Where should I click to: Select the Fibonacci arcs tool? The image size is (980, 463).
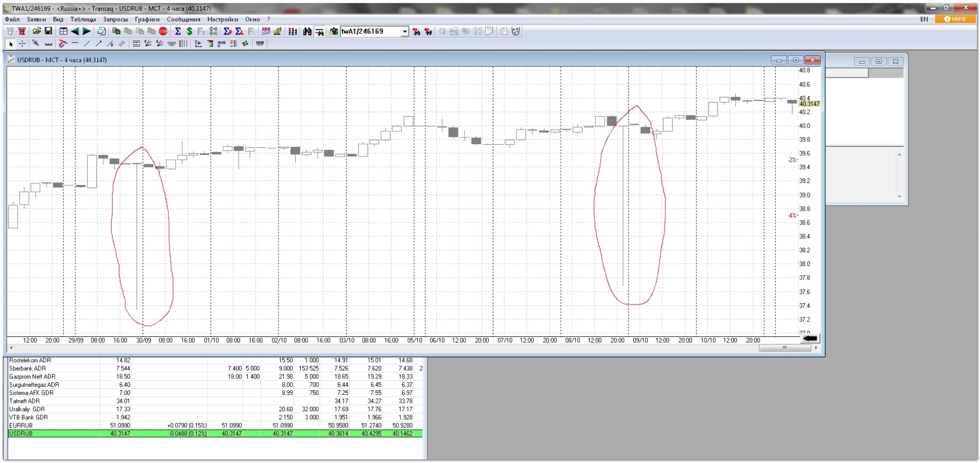coord(171,44)
